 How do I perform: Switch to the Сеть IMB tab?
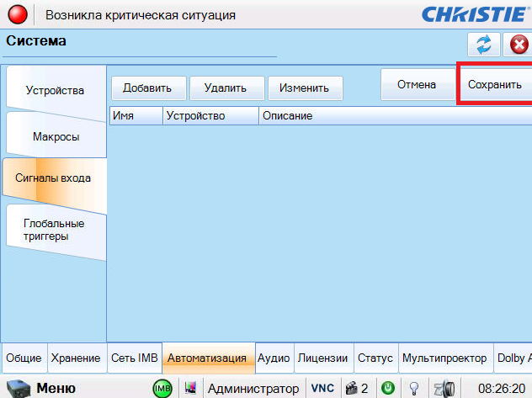[135, 358]
